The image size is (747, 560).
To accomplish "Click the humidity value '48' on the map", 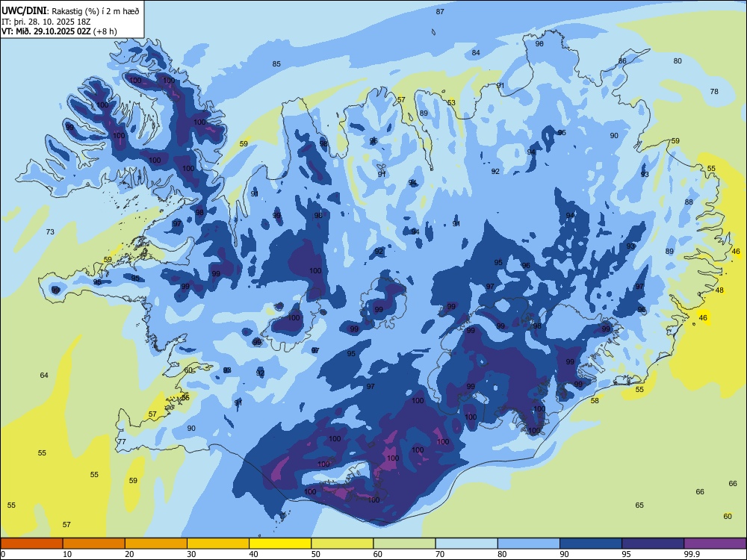I will (719, 290).
